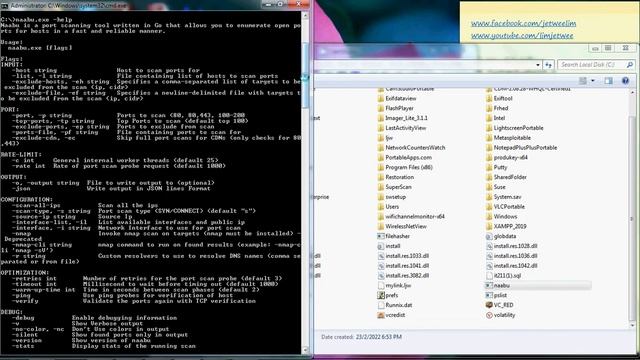This screenshot has height=360, width=640.
Task: Select the naabu executable icon
Action: pos(489,285)
